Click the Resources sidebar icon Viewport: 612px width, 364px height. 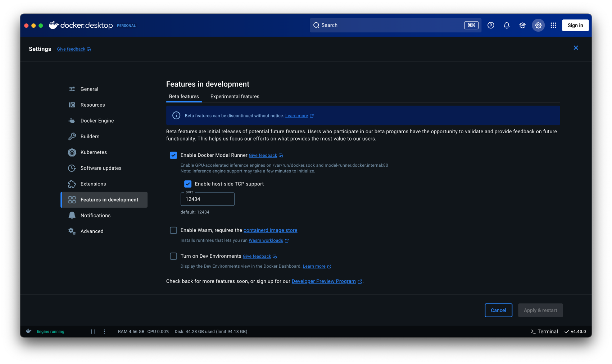tap(72, 105)
